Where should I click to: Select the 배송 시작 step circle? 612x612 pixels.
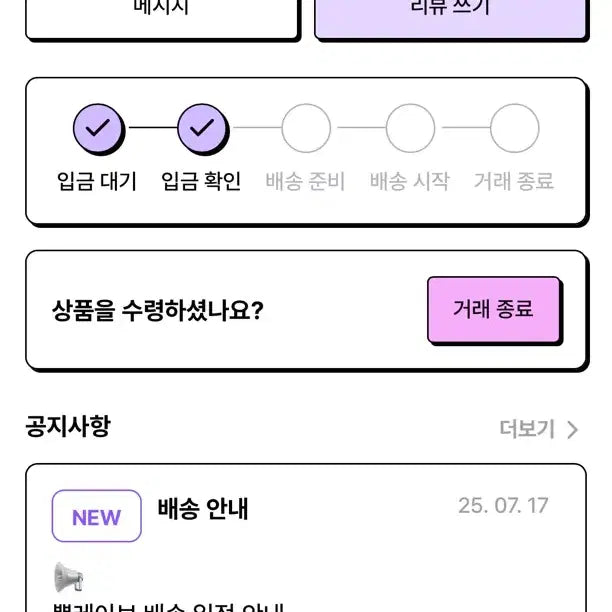pos(410,128)
